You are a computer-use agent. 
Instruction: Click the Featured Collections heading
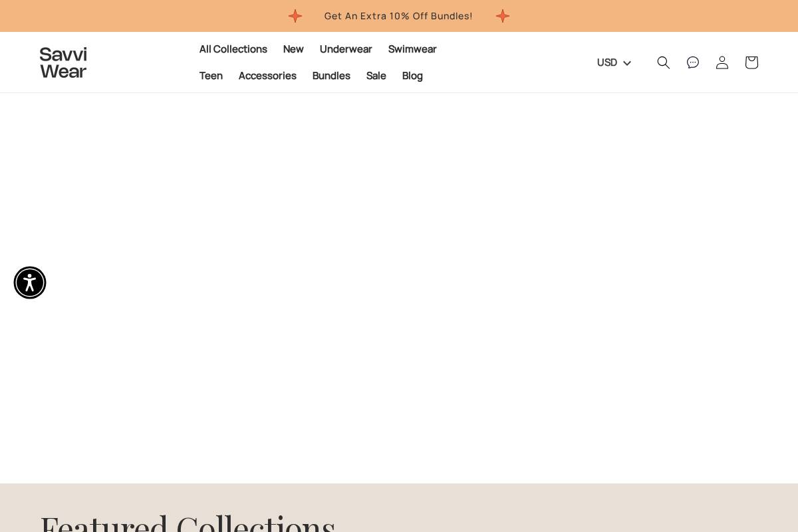point(188,524)
